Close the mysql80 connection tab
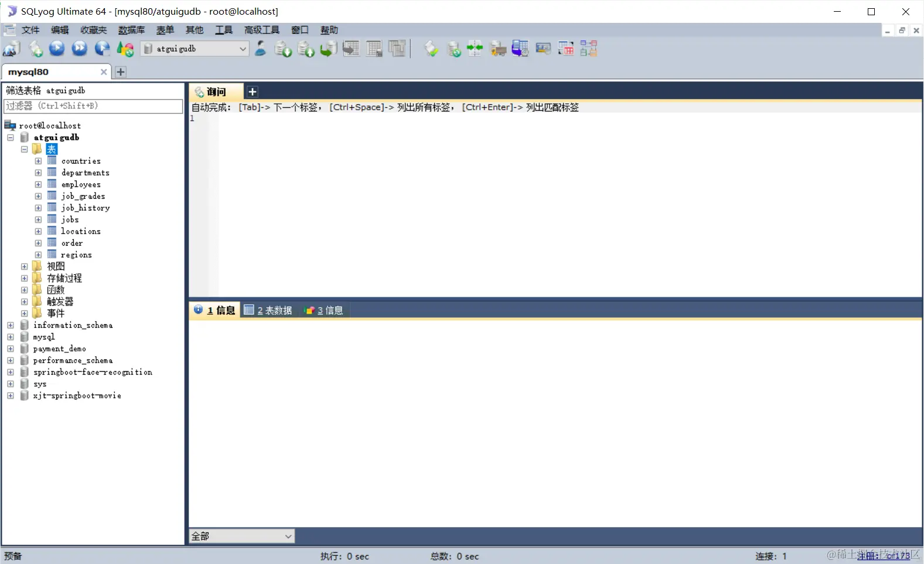The width and height of the screenshot is (924, 564). tap(104, 72)
